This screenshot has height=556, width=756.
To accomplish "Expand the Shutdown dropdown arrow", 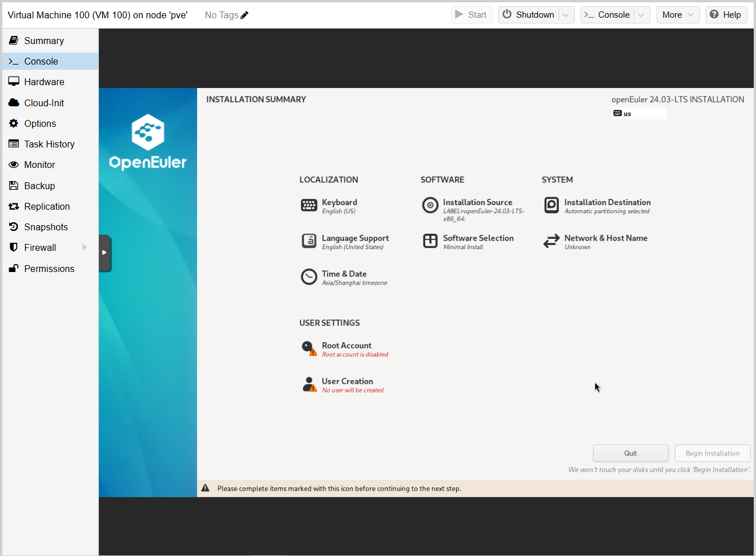I will 566,15.
